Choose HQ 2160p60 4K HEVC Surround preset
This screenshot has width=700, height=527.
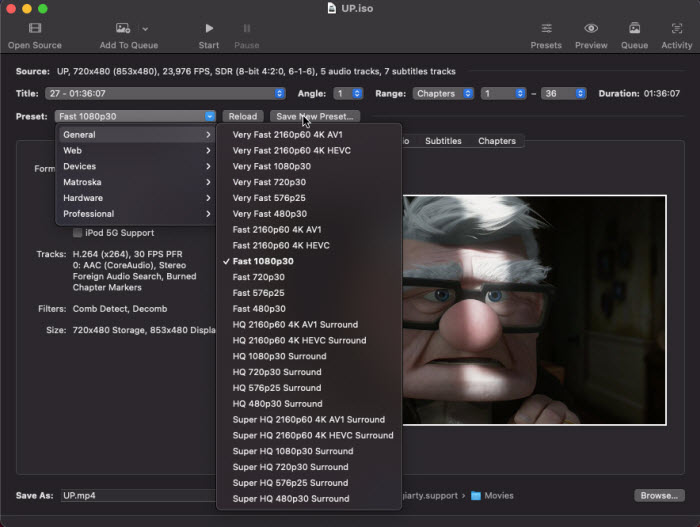coord(309,341)
